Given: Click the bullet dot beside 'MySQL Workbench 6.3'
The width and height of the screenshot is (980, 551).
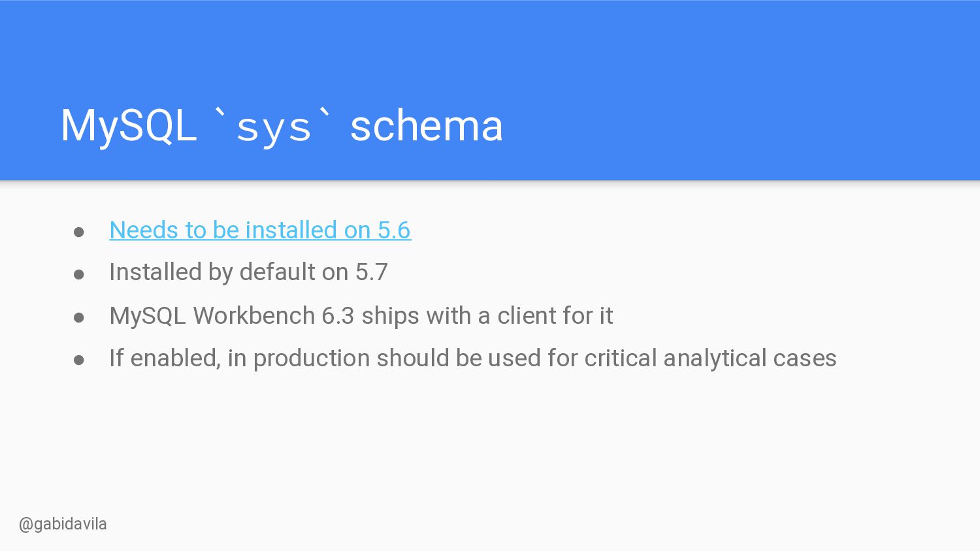Looking at the screenshot, I should click(79, 318).
